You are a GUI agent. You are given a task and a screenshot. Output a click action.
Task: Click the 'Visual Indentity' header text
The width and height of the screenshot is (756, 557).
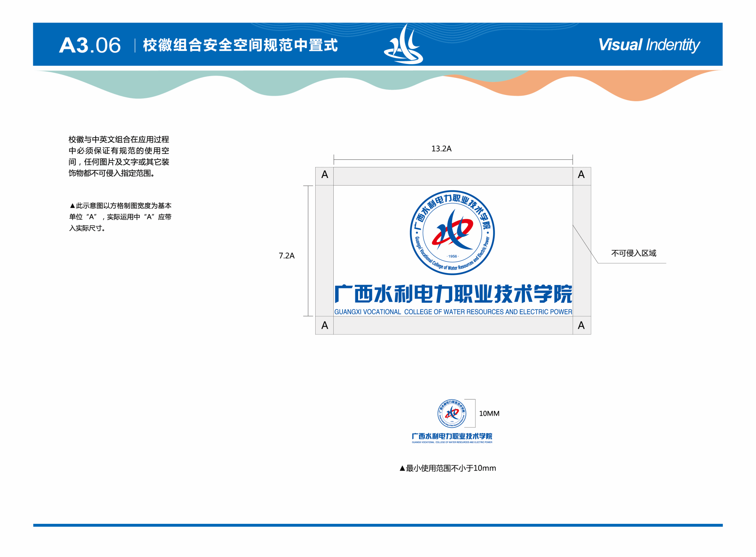point(649,45)
